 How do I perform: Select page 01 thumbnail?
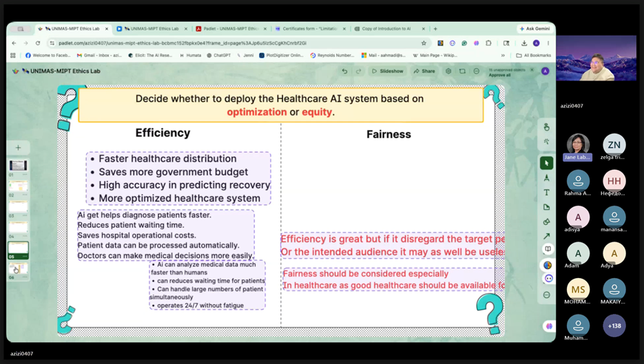pos(19,165)
